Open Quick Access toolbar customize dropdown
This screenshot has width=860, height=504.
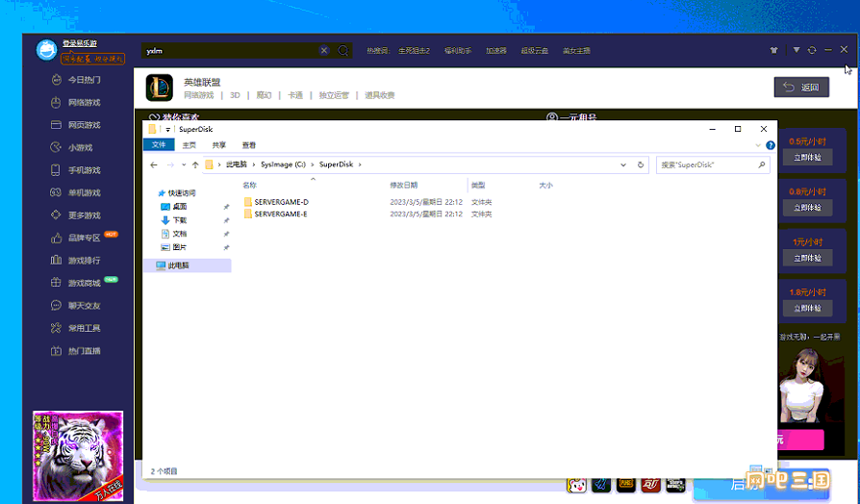pyautogui.click(x=167, y=130)
